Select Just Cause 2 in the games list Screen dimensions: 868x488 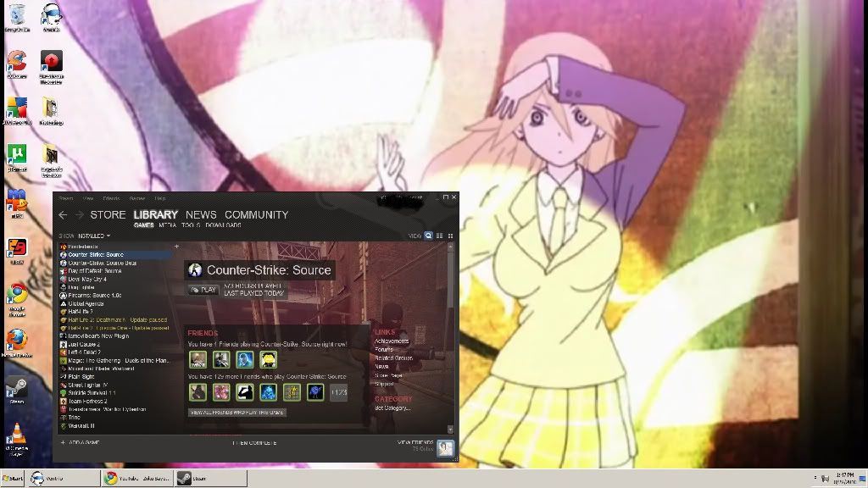(x=115, y=344)
